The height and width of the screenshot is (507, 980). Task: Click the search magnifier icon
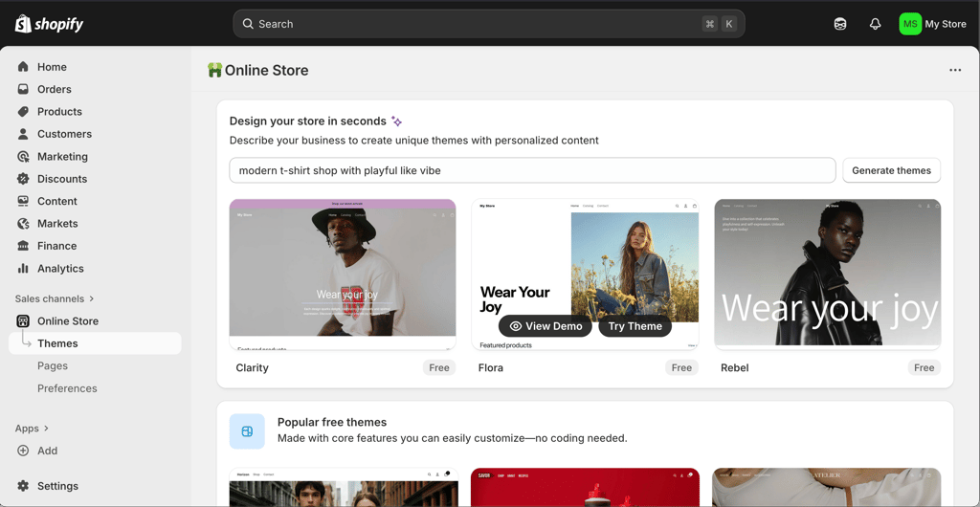coord(248,24)
